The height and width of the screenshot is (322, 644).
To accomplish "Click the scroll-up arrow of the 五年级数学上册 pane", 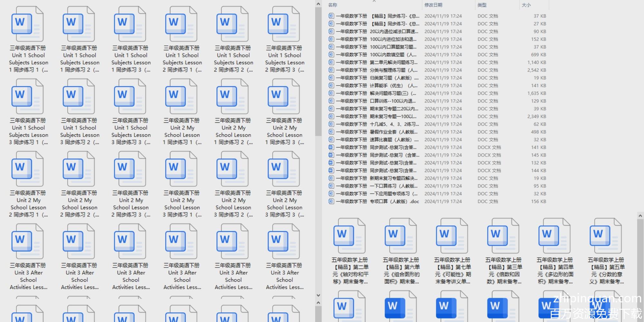I will coord(640,215).
